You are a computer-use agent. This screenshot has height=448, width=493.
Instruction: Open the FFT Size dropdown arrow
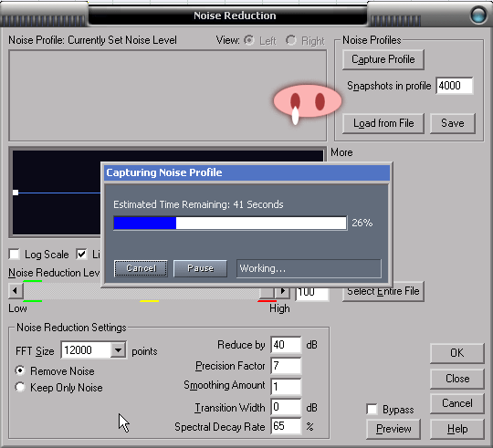[x=118, y=349]
